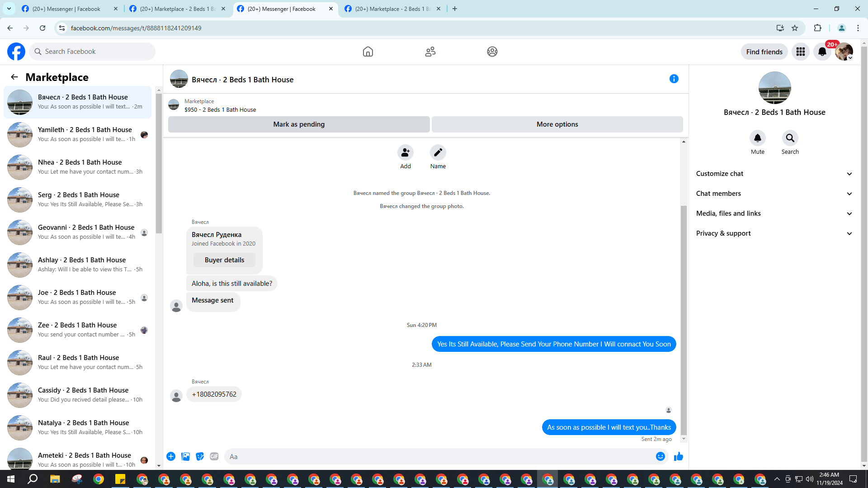
Task: Choose a GIF in message composer
Action: 214,456
